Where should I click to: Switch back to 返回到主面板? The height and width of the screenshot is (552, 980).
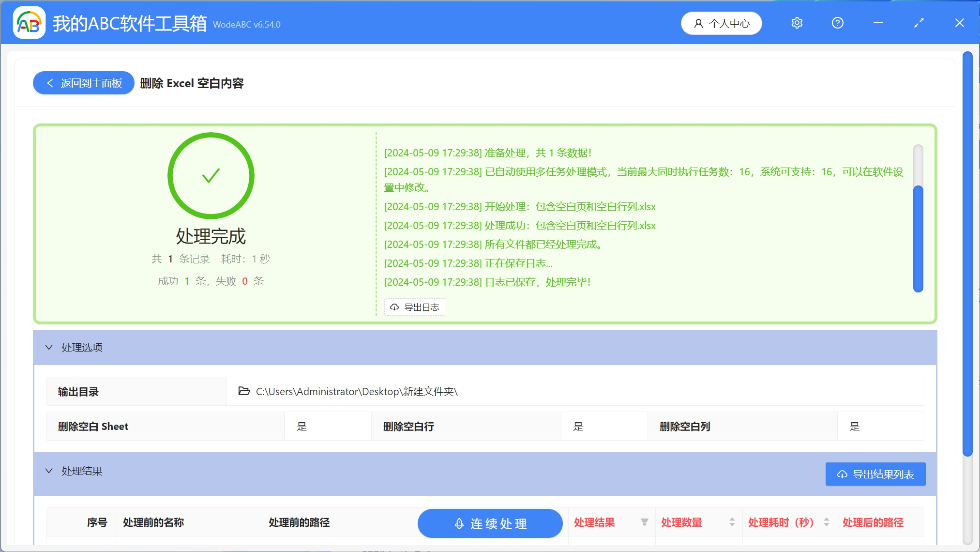click(83, 83)
